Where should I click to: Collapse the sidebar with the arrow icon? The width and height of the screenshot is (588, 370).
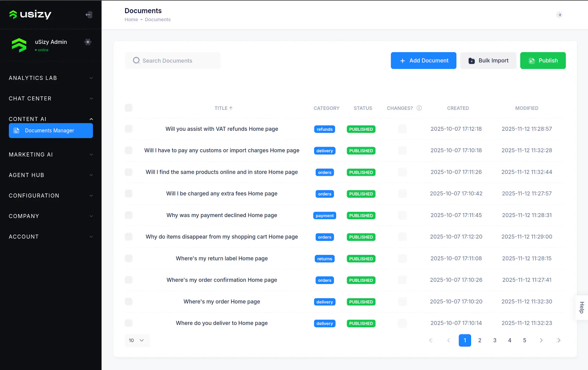tap(88, 15)
